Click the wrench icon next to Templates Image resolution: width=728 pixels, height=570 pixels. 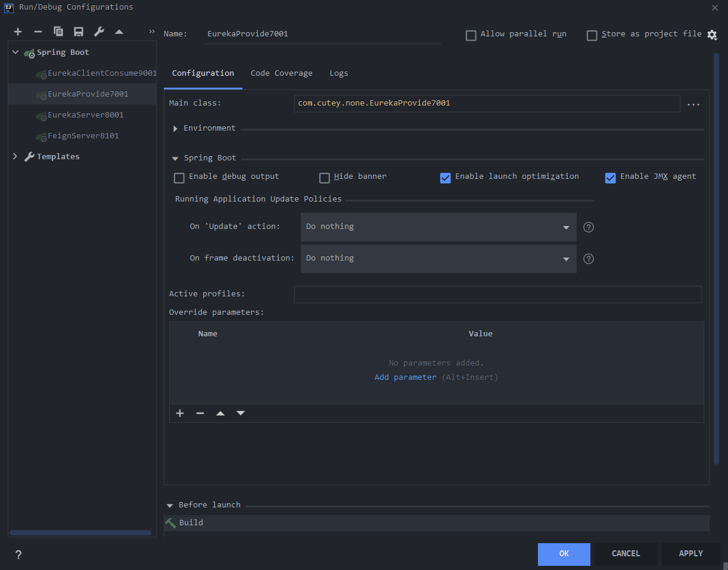tap(29, 157)
